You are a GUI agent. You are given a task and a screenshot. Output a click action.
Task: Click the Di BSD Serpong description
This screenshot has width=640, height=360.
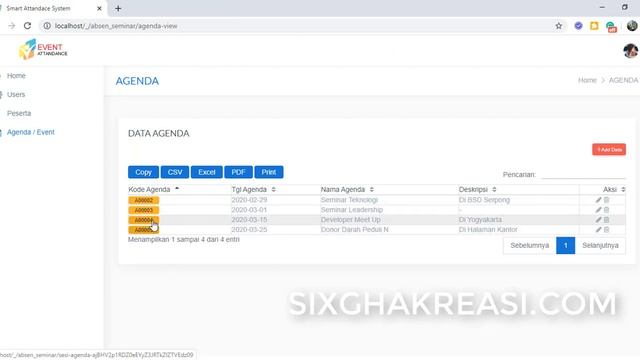(x=484, y=200)
